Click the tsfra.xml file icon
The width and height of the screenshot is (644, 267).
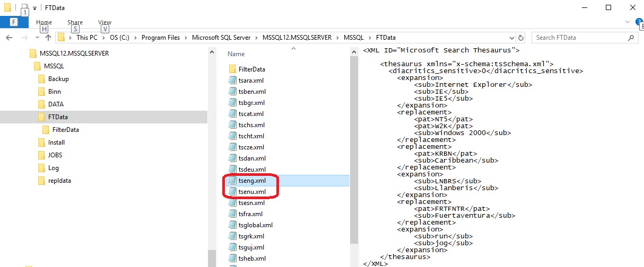232,214
